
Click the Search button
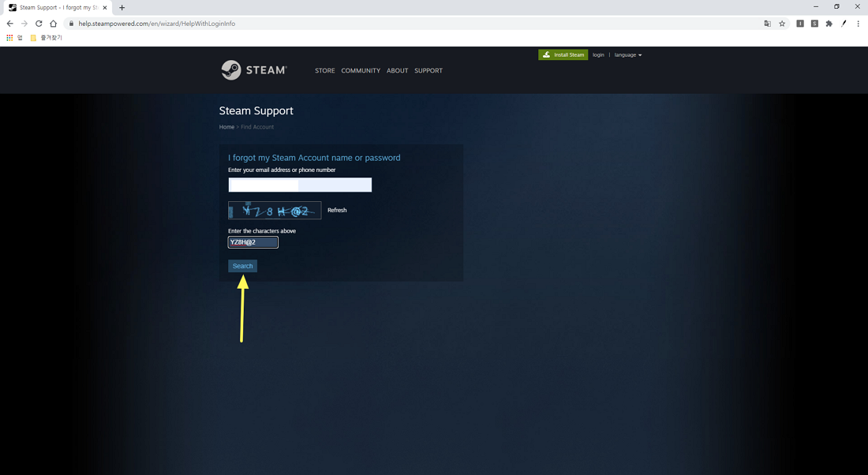pos(242,266)
